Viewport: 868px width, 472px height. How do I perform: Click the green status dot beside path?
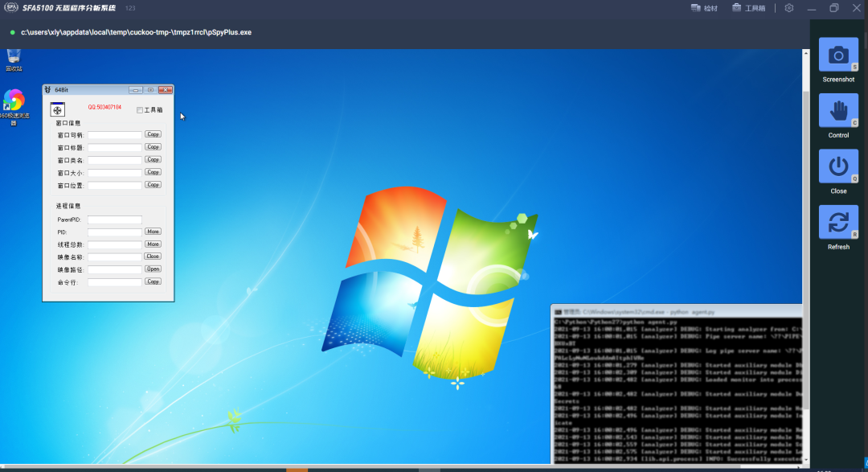coord(12,33)
